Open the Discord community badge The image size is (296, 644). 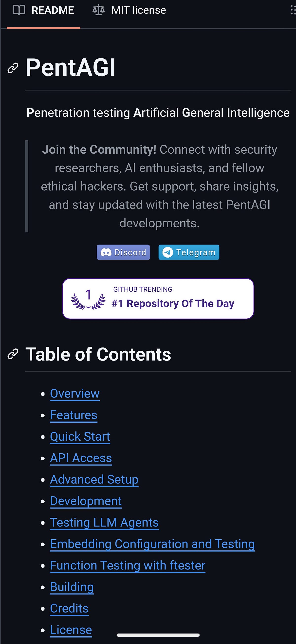pos(124,252)
